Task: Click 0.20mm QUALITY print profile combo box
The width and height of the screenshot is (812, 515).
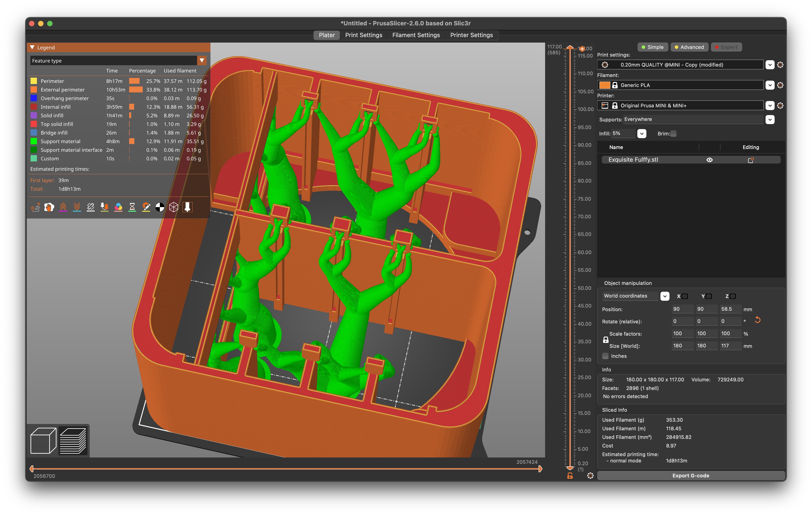Action: click(680, 65)
